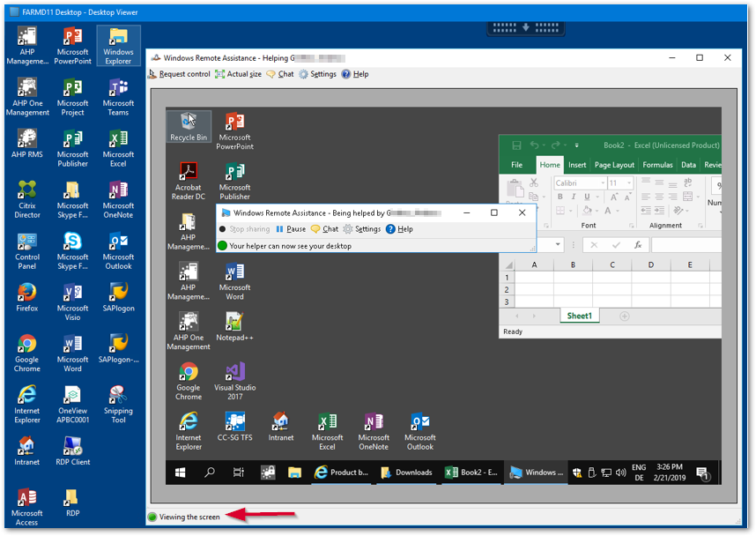756x536 pixels.
Task: Open Book2 Excel button on remote taskbar
Action: point(471,473)
